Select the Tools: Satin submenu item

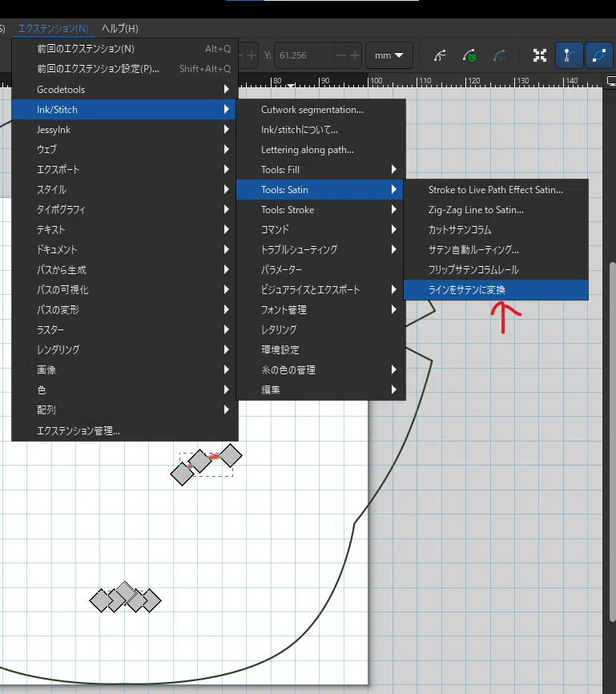(x=321, y=189)
